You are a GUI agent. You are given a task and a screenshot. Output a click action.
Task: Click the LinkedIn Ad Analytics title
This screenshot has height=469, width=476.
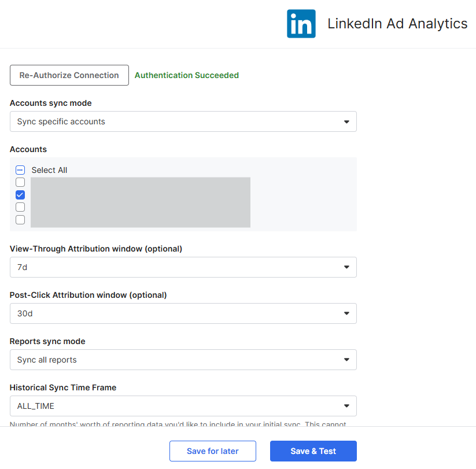(x=397, y=24)
